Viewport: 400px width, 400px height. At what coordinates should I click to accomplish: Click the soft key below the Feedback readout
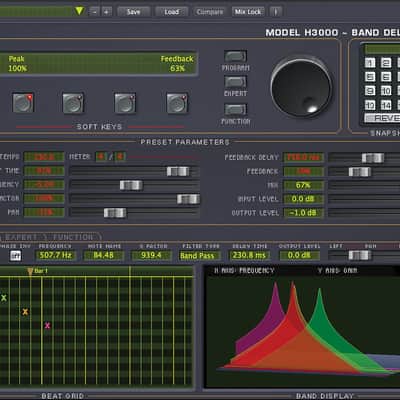(177, 103)
